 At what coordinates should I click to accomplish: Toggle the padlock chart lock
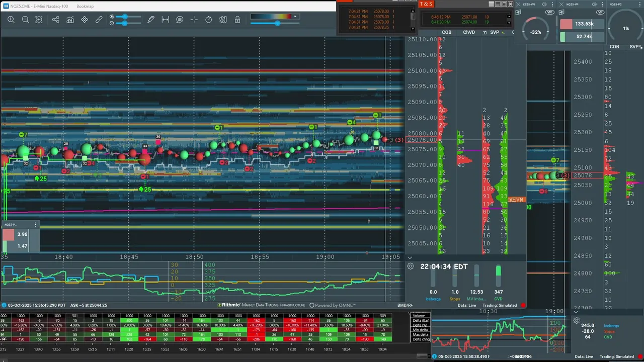click(x=237, y=20)
